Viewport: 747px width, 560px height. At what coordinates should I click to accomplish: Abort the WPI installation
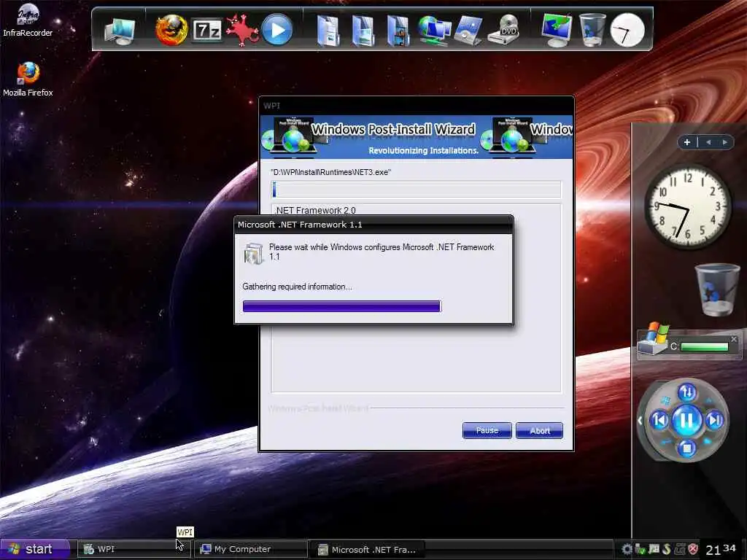click(x=539, y=430)
